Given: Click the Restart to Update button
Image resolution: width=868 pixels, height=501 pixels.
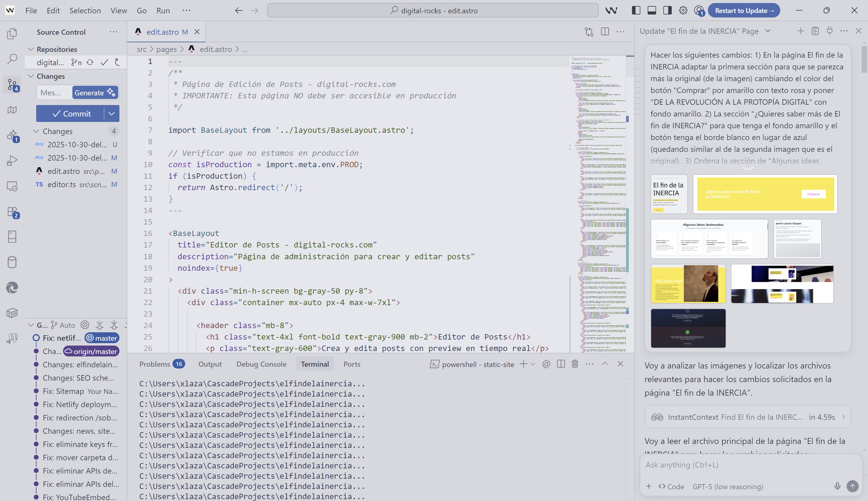Looking at the screenshot, I should pos(744,10).
